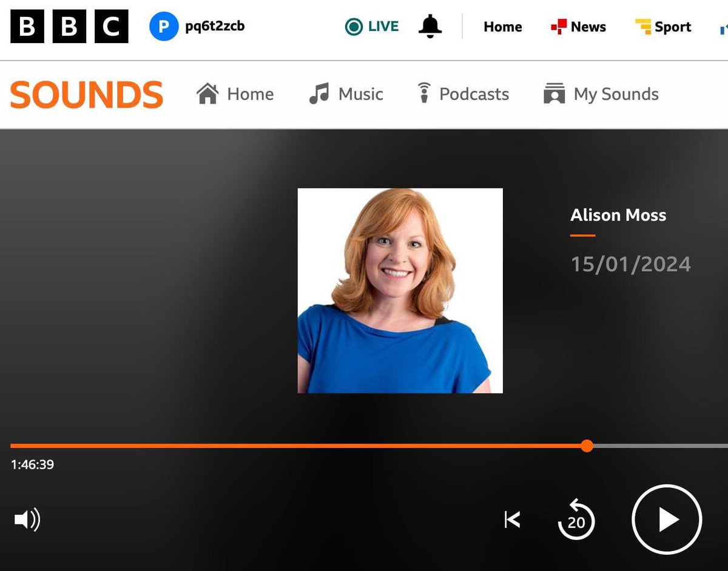Image resolution: width=728 pixels, height=571 pixels.
Task: Click the house icon beside Home
Action: point(207,94)
